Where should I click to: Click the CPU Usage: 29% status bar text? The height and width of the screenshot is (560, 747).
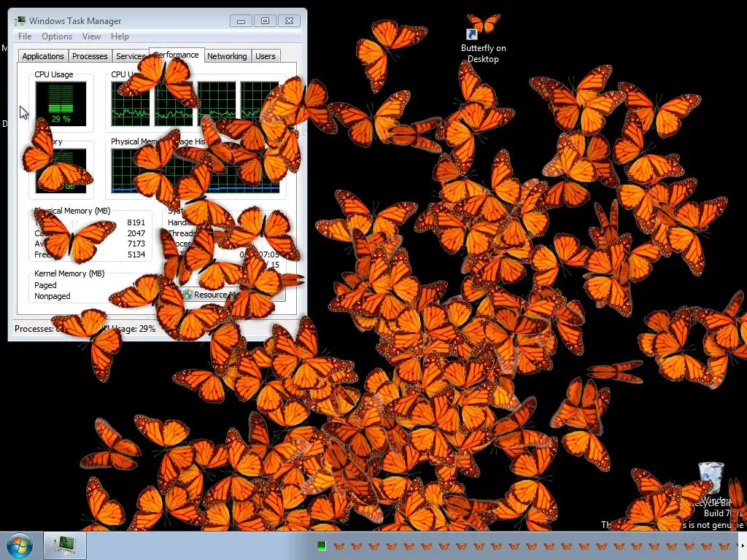click(125, 329)
